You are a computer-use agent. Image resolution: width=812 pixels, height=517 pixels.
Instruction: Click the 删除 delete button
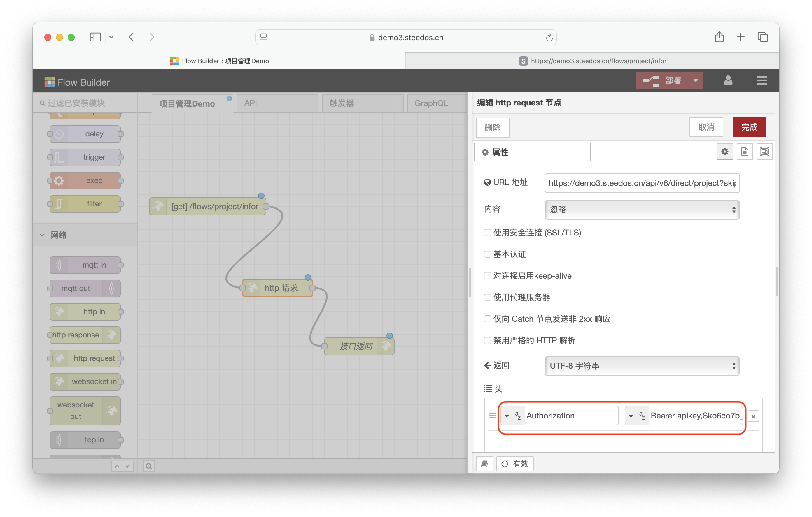493,127
